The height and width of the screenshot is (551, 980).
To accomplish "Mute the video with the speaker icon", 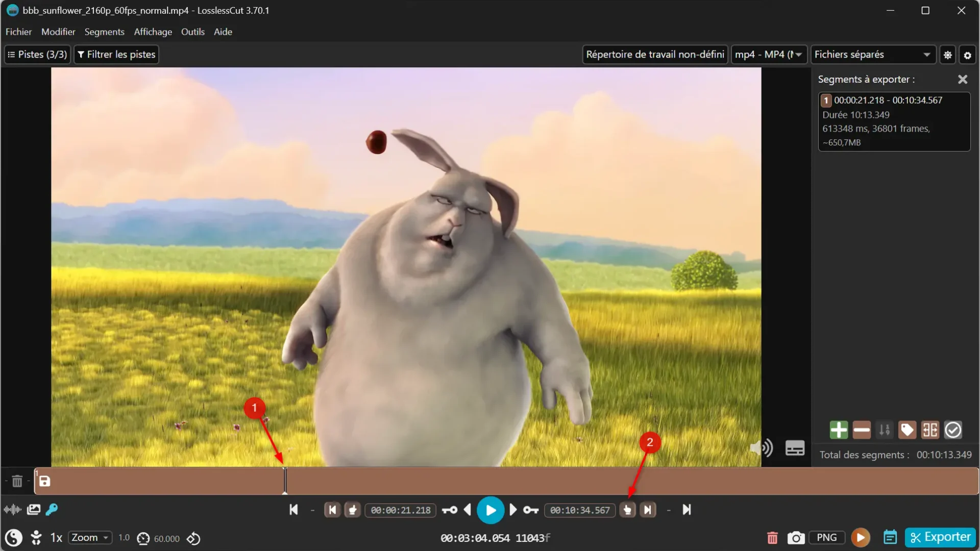I will pyautogui.click(x=761, y=448).
